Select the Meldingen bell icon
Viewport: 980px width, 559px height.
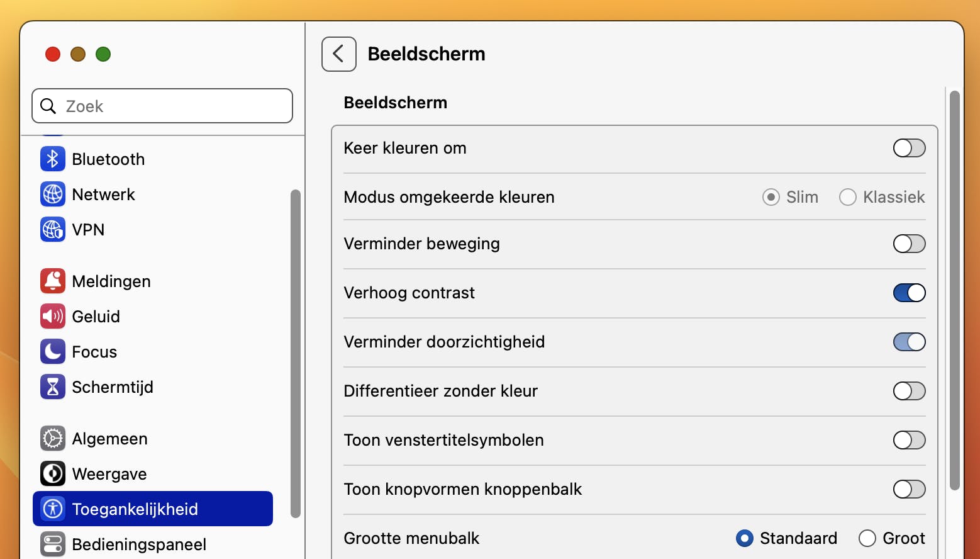(x=53, y=281)
